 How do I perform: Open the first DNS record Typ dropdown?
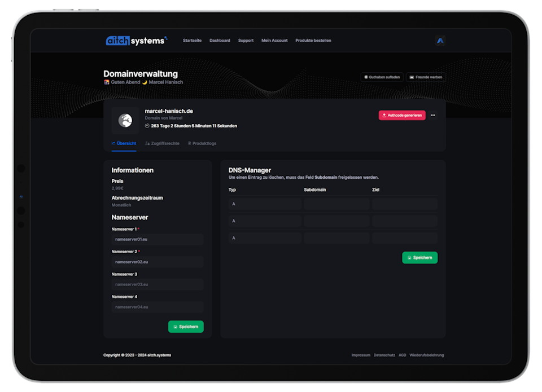click(x=265, y=204)
